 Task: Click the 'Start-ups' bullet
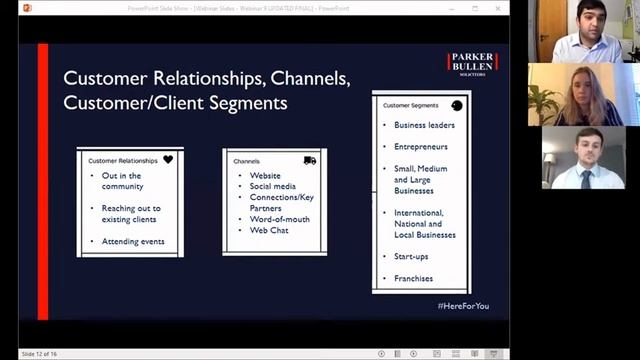411,257
